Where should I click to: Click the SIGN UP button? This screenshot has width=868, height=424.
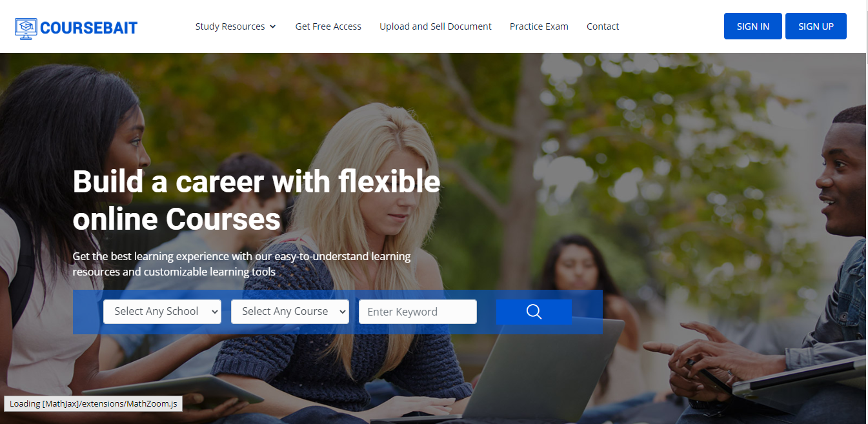[x=816, y=26]
